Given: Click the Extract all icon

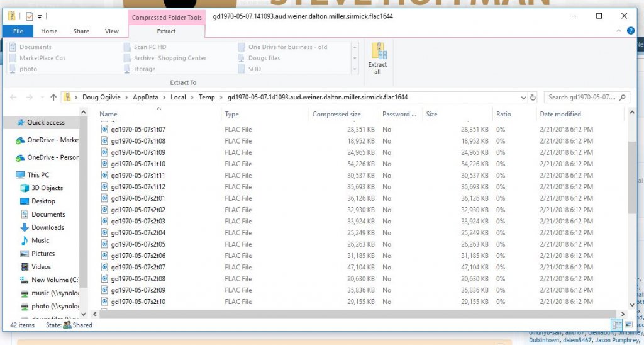Looking at the screenshot, I should [378, 52].
